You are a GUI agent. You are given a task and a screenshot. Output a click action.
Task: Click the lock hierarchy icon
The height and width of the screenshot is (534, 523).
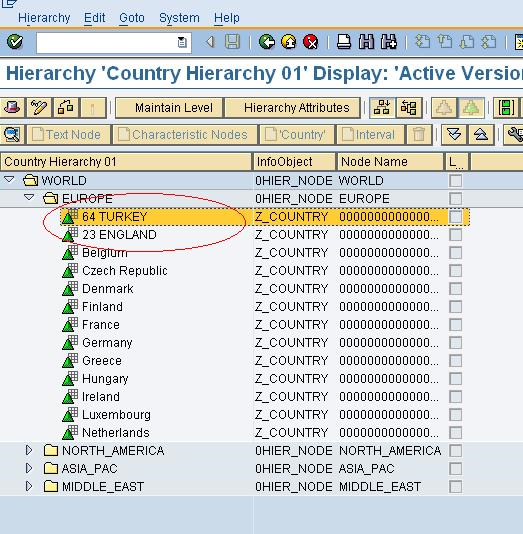65,108
